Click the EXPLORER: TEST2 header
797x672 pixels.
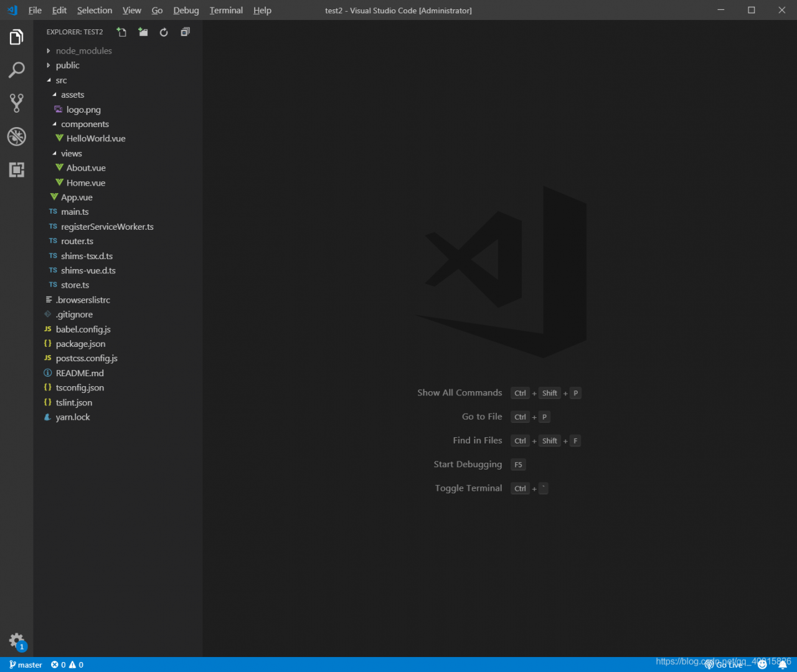click(75, 32)
